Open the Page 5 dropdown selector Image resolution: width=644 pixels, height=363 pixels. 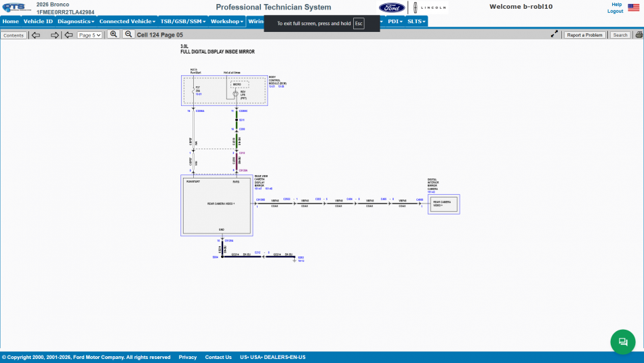point(89,35)
